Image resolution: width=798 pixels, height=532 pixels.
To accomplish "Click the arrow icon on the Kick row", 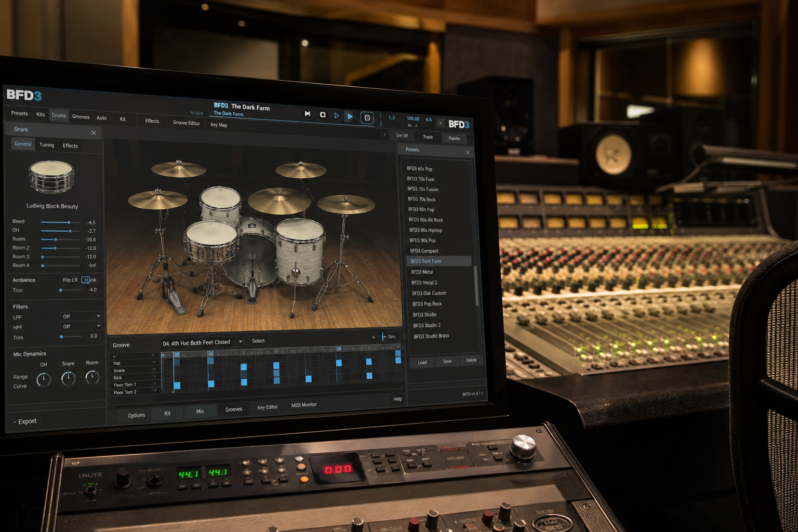I will point(154,376).
